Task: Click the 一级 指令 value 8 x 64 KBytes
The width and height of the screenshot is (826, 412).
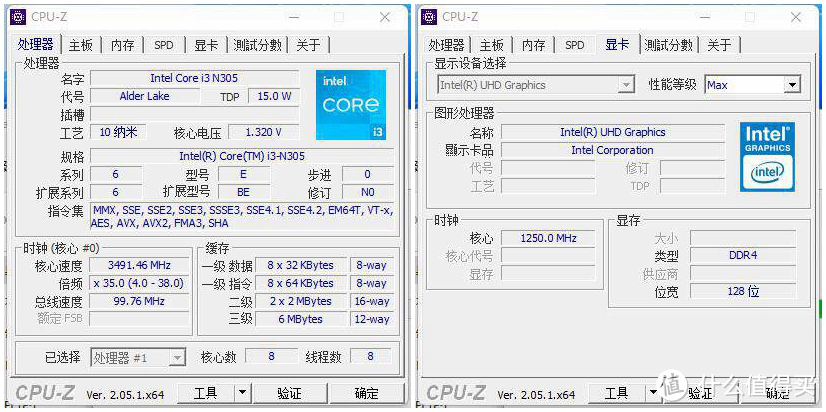Action: 300,283
